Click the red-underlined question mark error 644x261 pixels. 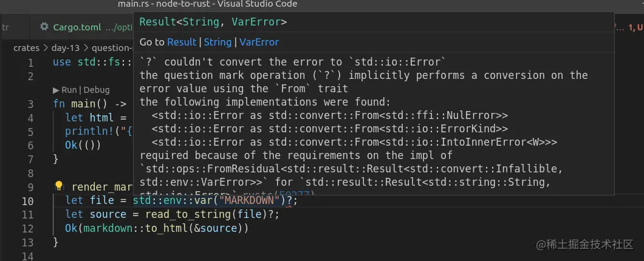pyautogui.click(x=289, y=201)
